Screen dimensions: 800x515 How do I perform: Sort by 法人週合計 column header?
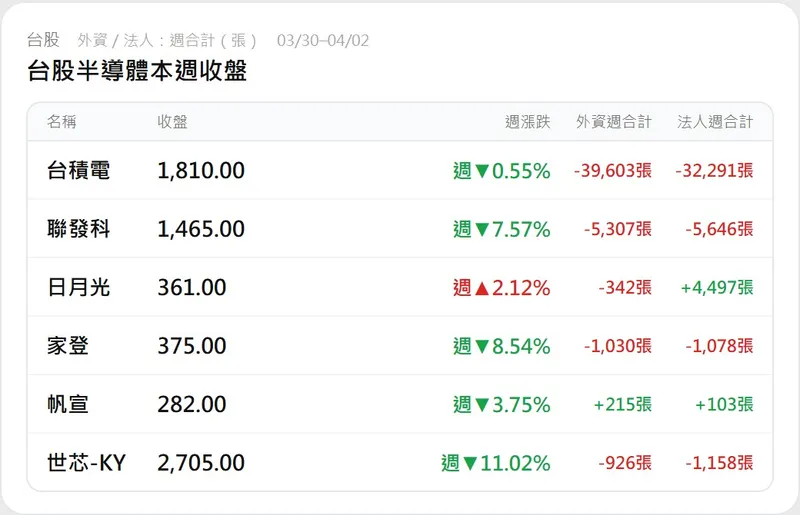click(715, 122)
